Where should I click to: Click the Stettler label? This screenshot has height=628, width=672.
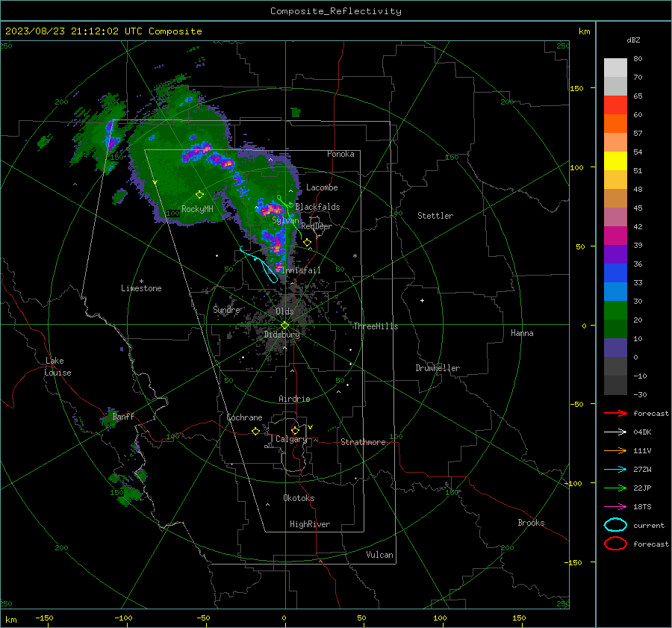click(435, 216)
